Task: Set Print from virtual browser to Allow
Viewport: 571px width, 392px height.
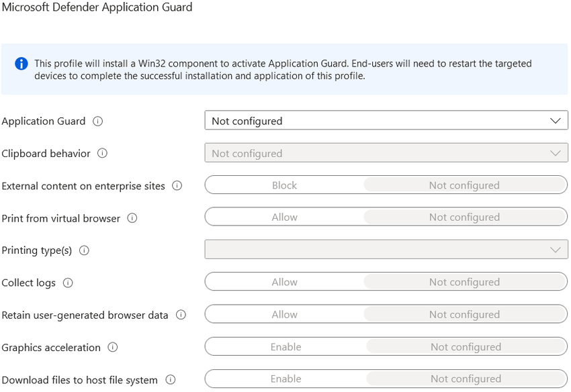Action: tap(284, 217)
